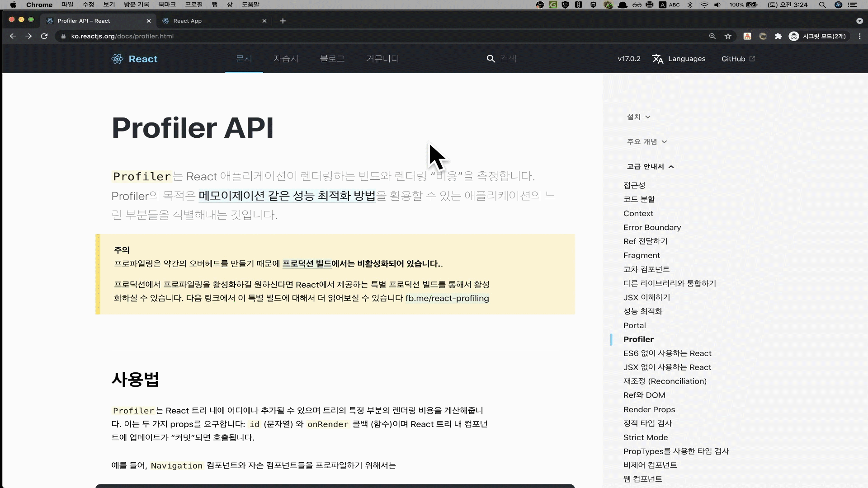Screen dimensions: 868x488
Task: Open Context in the sidebar
Action: (638, 213)
